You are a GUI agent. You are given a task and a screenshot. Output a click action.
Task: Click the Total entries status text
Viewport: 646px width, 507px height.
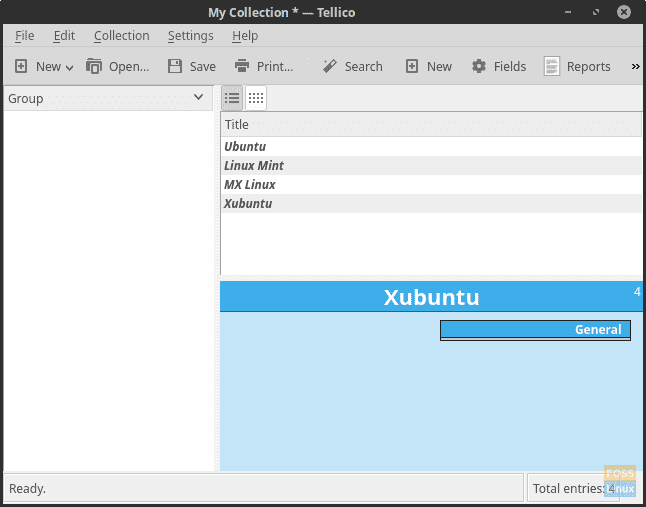coord(573,488)
